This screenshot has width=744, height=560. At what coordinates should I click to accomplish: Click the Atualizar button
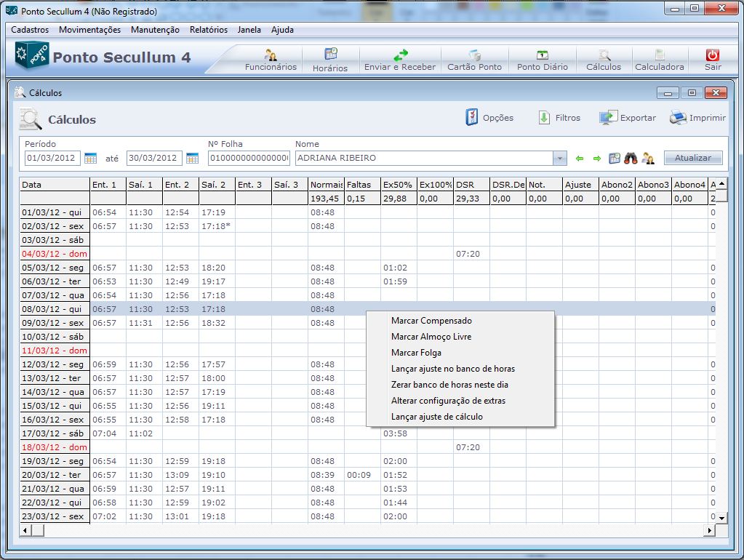point(693,158)
